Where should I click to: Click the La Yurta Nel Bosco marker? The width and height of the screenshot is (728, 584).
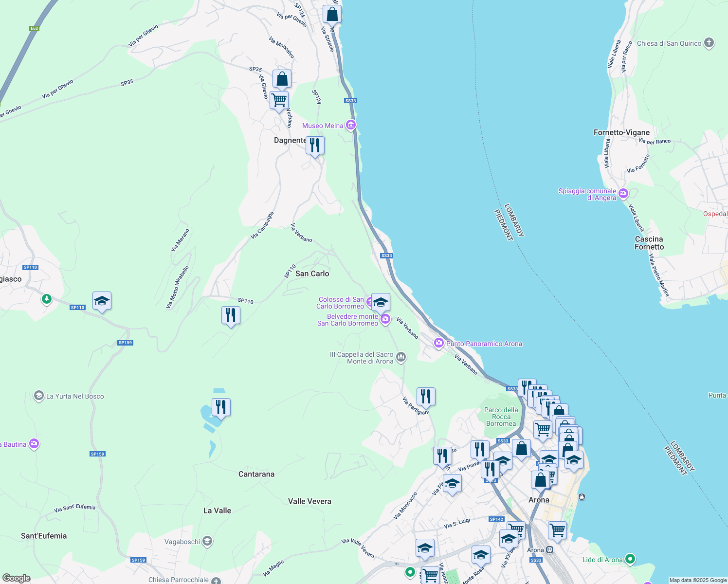39,396
